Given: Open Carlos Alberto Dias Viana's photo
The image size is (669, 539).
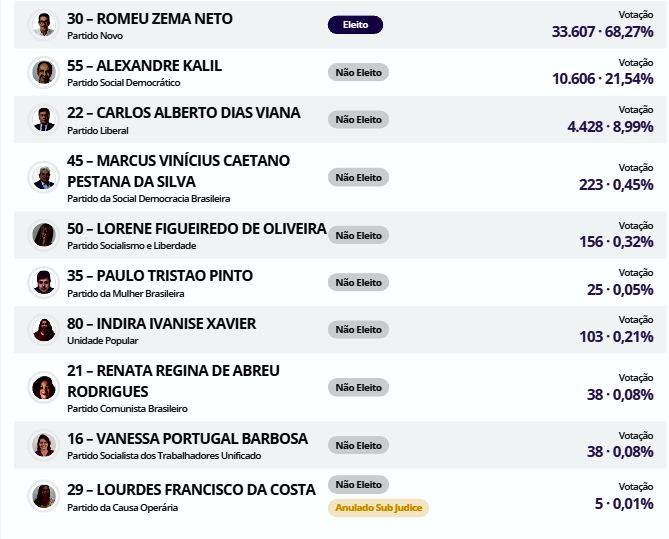Looking at the screenshot, I should [44, 119].
